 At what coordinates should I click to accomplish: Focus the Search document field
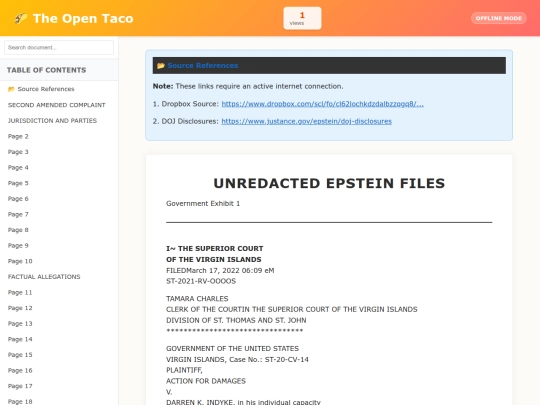(59, 48)
